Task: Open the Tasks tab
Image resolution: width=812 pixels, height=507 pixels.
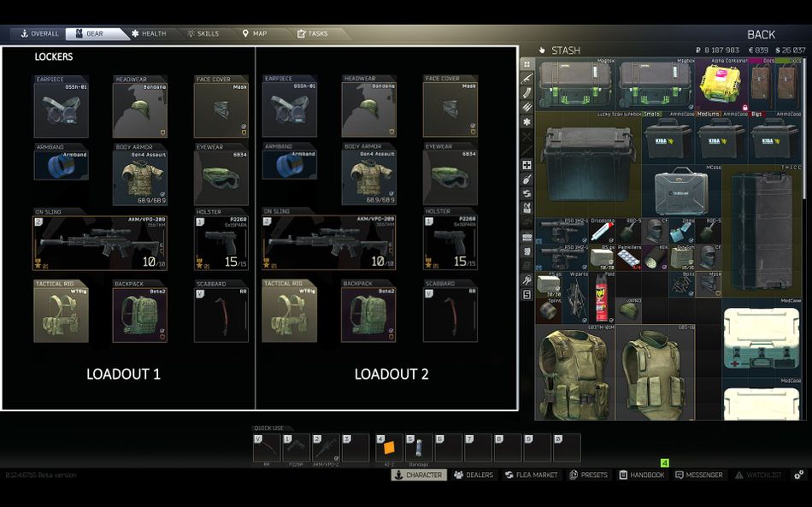Action: (313, 33)
